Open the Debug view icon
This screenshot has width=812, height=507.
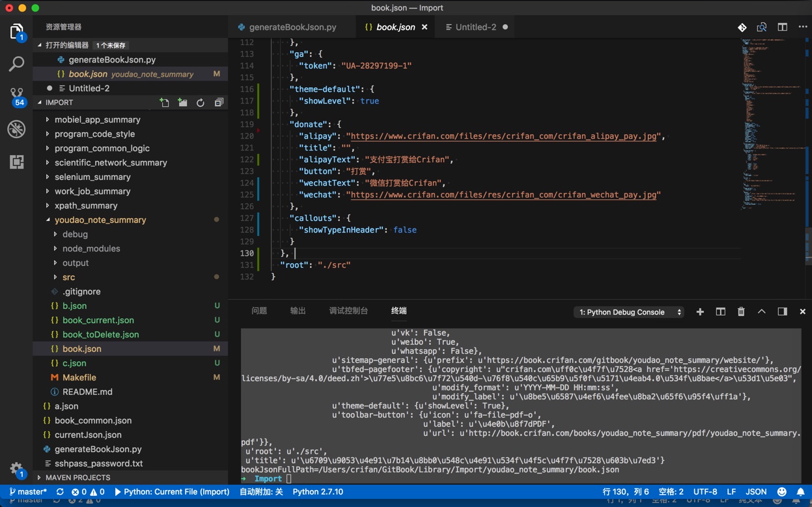[16, 129]
